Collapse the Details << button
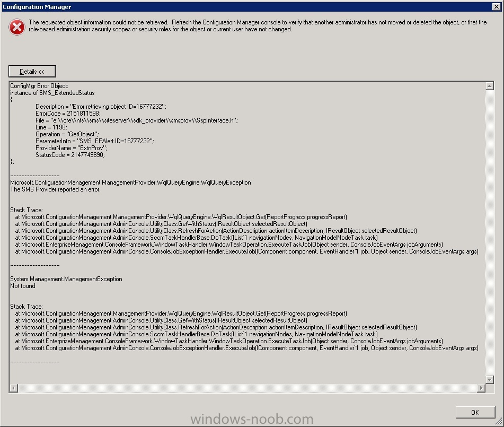504x427 pixels. [x=32, y=72]
